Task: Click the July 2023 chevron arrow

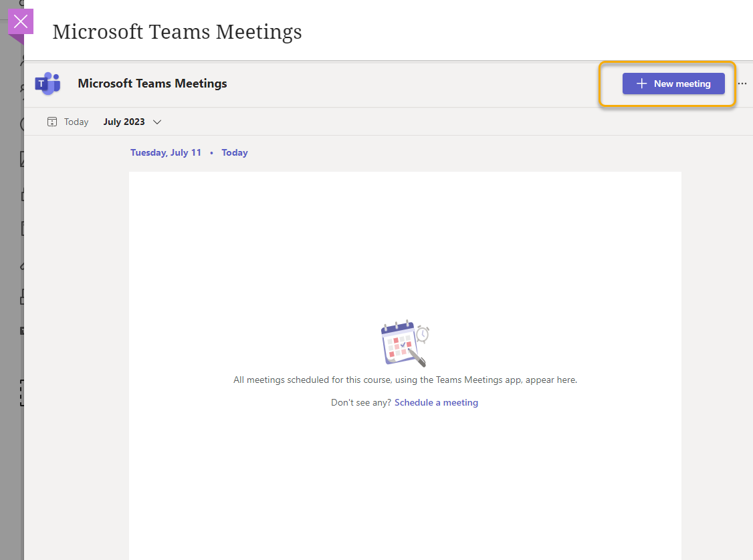Action: click(157, 122)
